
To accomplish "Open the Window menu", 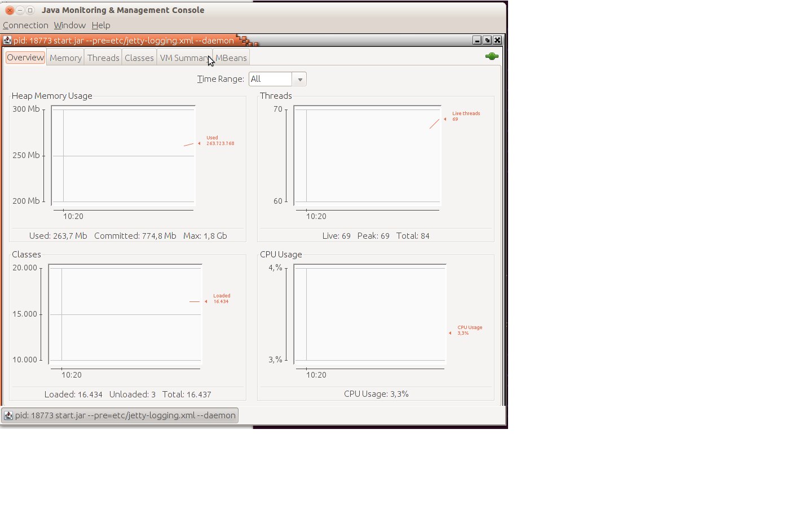I will pyautogui.click(x=69, y=25).
